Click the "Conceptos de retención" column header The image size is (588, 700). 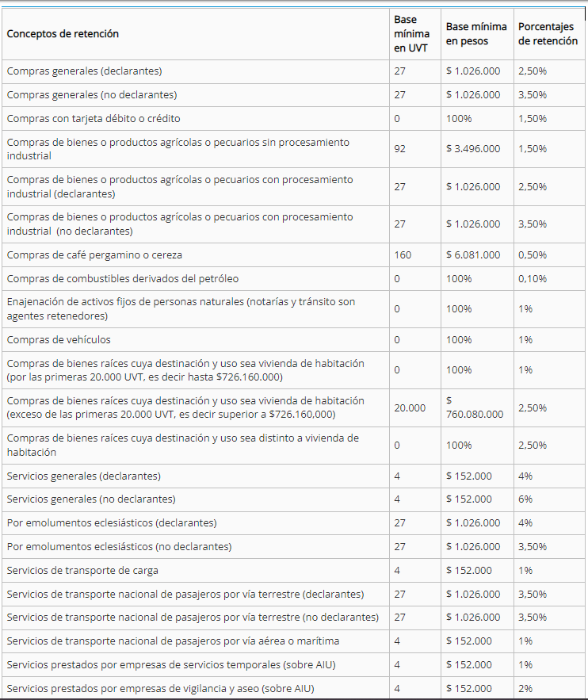[63, 34]
